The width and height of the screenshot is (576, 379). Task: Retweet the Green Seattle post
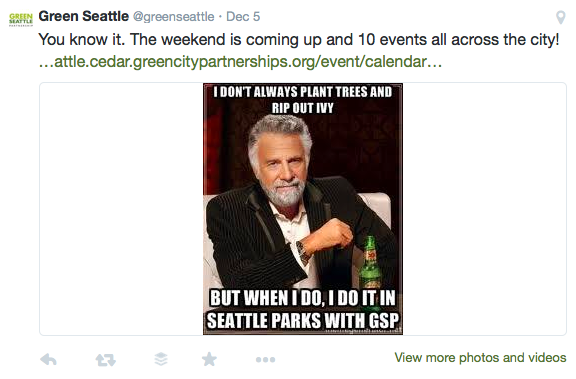106,360
